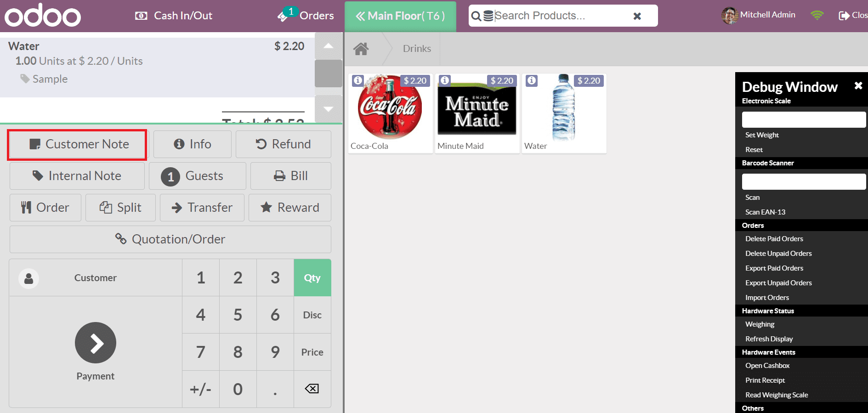Viewport: 868px width, 413px height.
Task: Open info icon on Minute Maid card
Action: pos(445,80)
